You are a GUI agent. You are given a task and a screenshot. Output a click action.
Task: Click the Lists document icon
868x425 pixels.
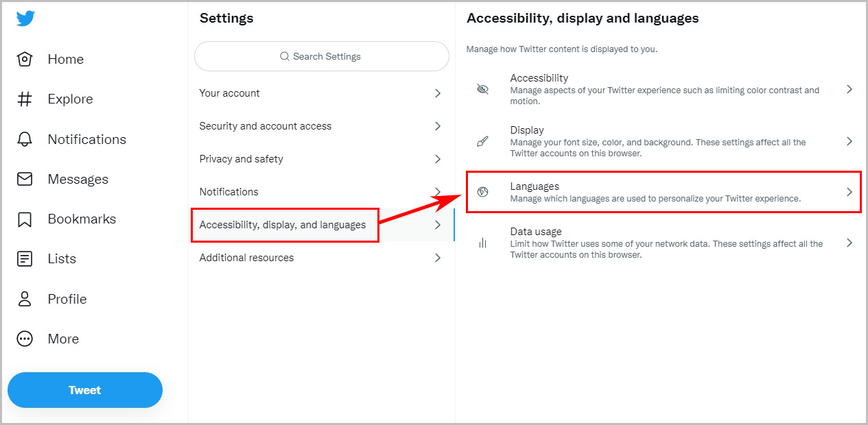[x=25, y=259]
